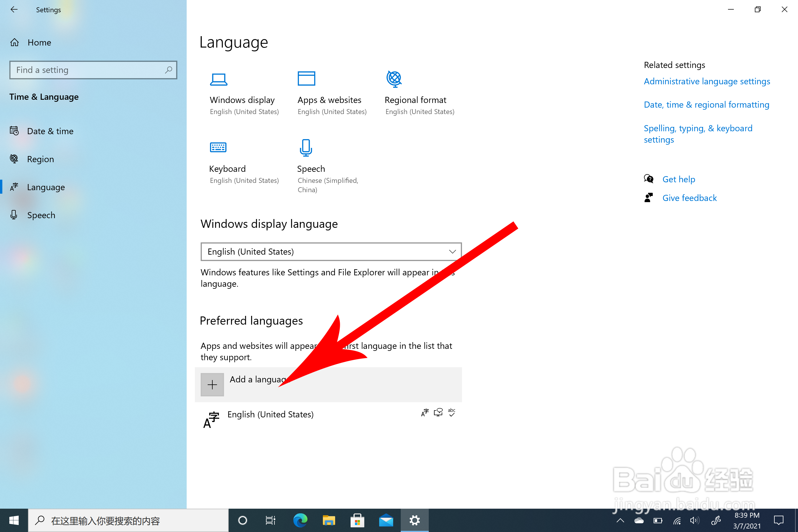Show hidden system tray icons chevron
798x532 pixels.
620,520
